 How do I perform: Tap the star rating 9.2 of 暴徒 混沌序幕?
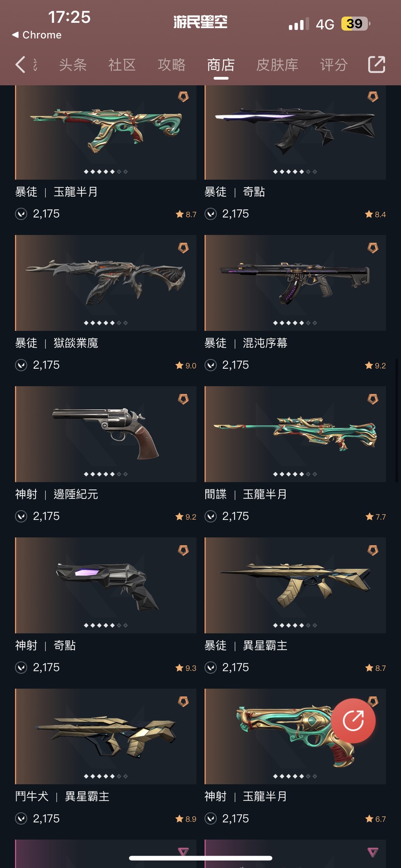click(x=375, y=366)
